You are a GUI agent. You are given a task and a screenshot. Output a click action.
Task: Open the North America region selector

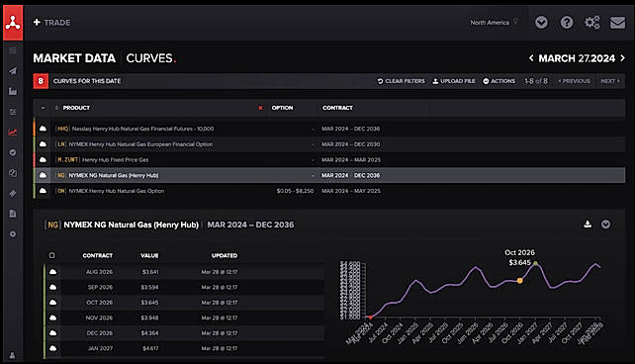coord(494,23)
